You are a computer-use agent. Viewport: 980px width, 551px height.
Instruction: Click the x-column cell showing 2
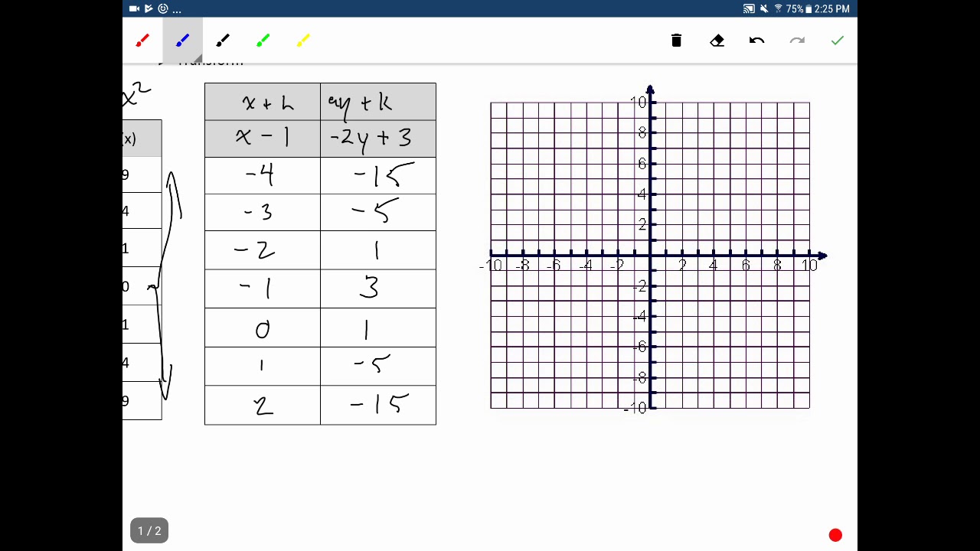[263, 405]
